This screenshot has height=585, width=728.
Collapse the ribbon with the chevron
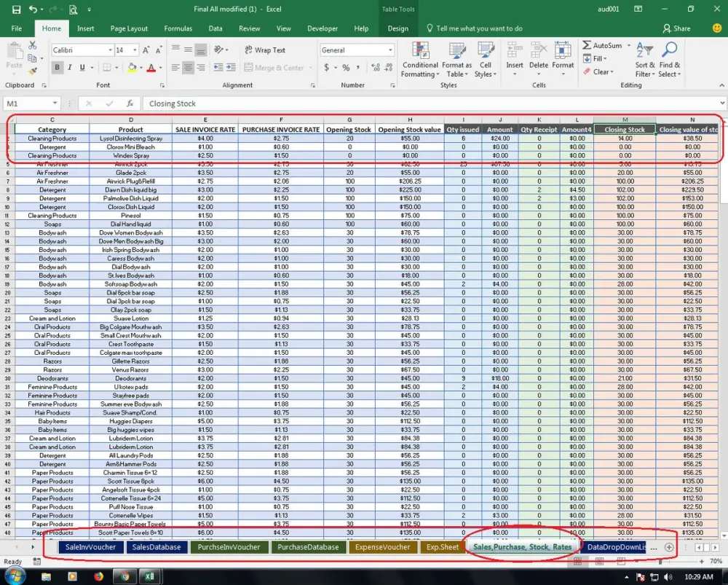721,85
